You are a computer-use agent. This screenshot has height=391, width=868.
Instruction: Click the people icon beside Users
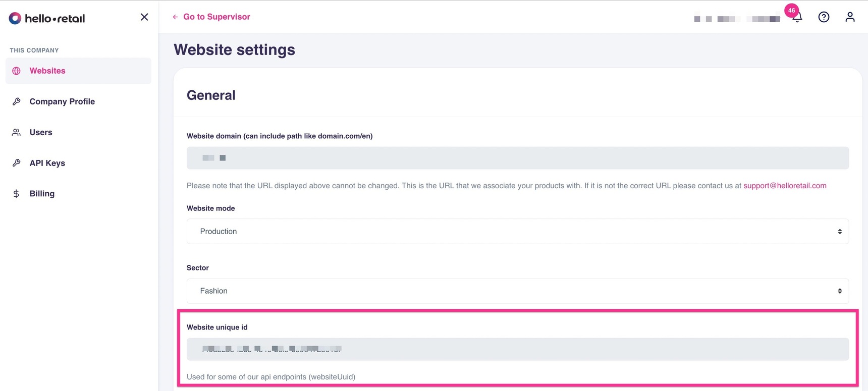click(x=17, y=132)
